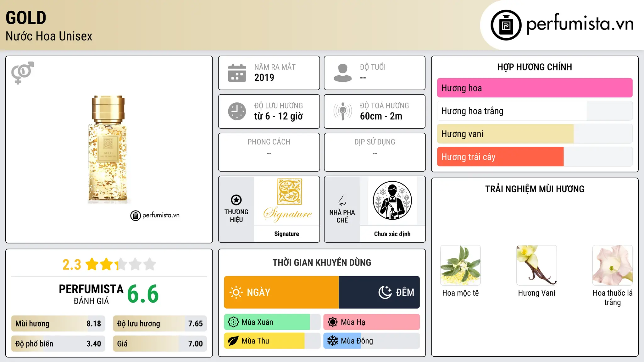
Task: Click the leaf icon for Mùa Thu
Action: tap(233, 341)
